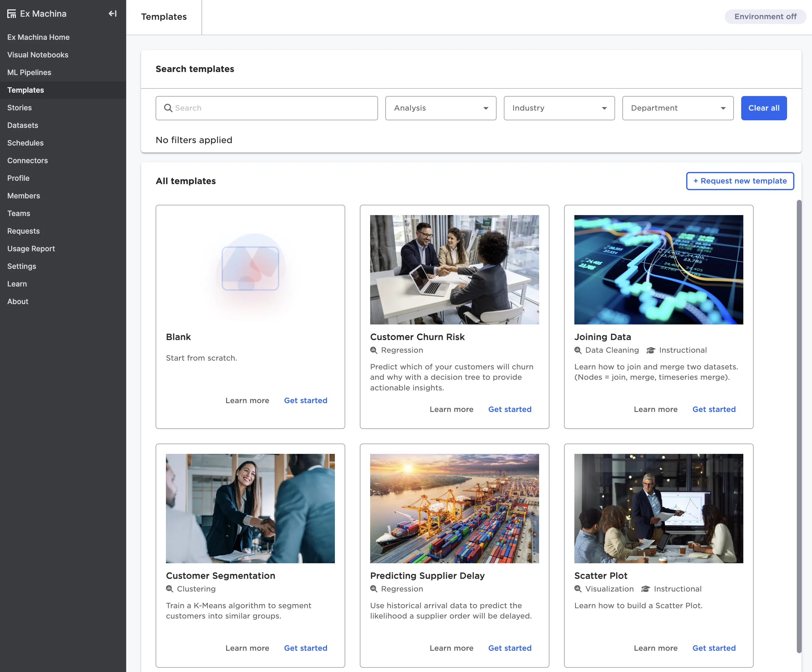Click the Instructional cap icon on Scatter Plot
The width and height of the screenshot is (812, 672).
click(645, 588)
